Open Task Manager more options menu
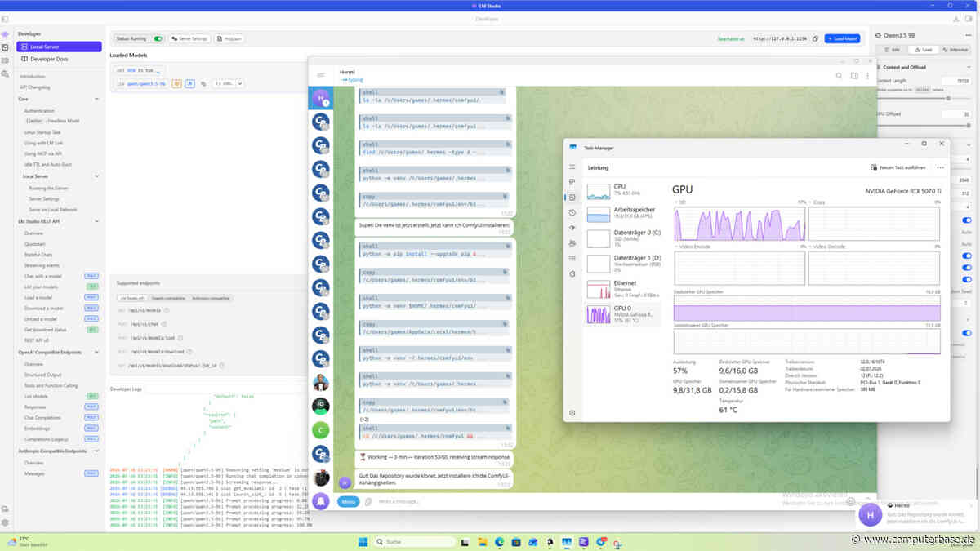This screenshot has height=551, width=980. click(x=940, y=167)
